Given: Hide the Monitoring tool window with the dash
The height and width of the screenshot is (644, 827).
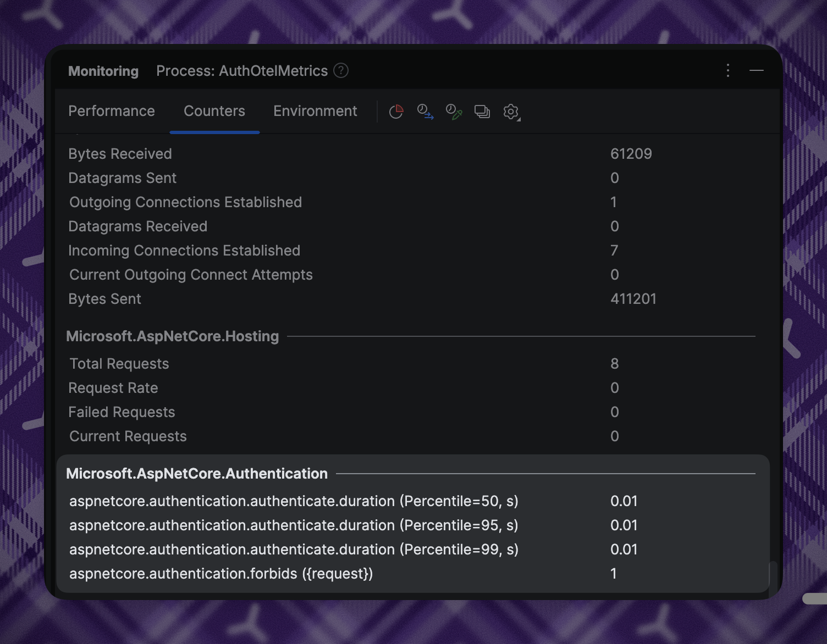Looking at the screenshot, I should tap(757, 70).
